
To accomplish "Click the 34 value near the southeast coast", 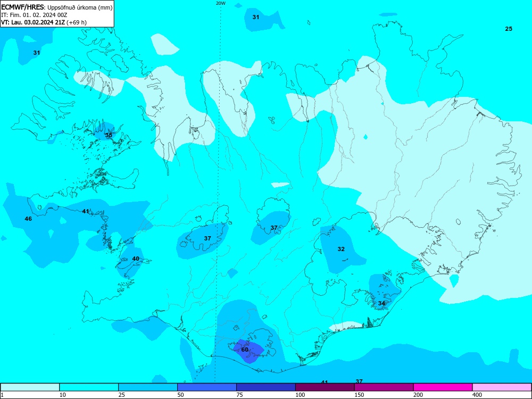I will (381, 303).
